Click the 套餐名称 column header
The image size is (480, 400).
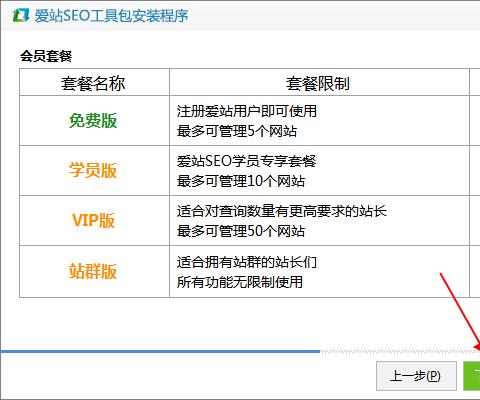coord(93,83)
